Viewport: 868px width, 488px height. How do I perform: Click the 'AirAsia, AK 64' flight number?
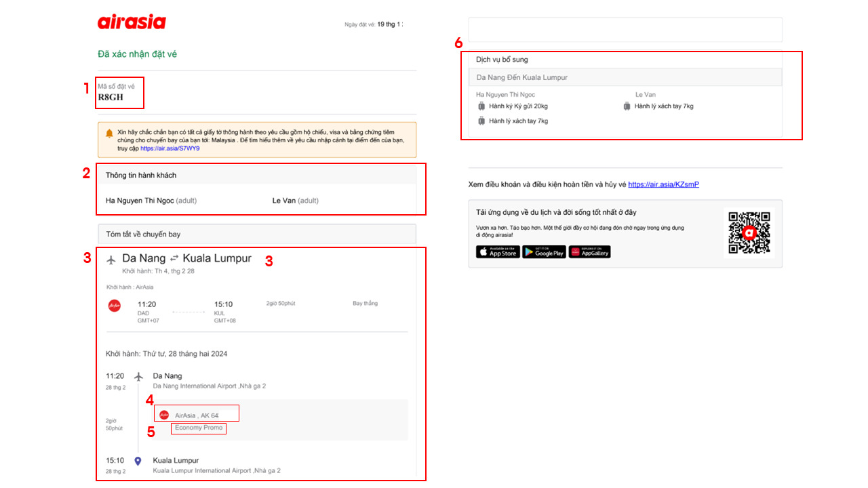197,415
